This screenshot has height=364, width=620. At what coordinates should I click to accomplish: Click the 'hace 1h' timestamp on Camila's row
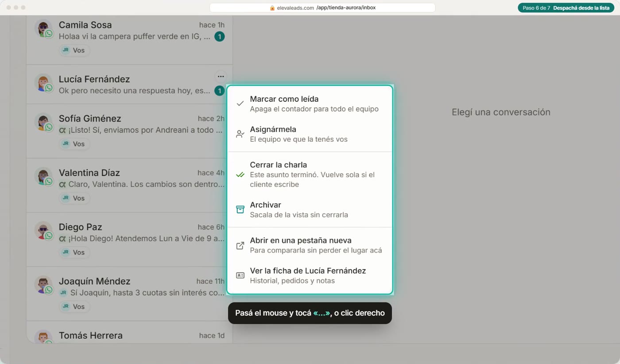pos(212,25)
